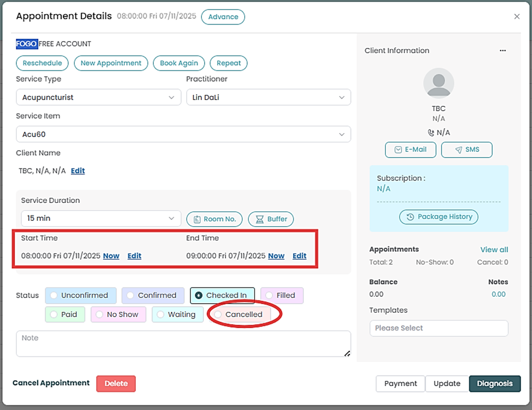The width and height of the screenshot is (532, 410).
Task: Click the E-Mail envelope button
Action: (410, 149)
